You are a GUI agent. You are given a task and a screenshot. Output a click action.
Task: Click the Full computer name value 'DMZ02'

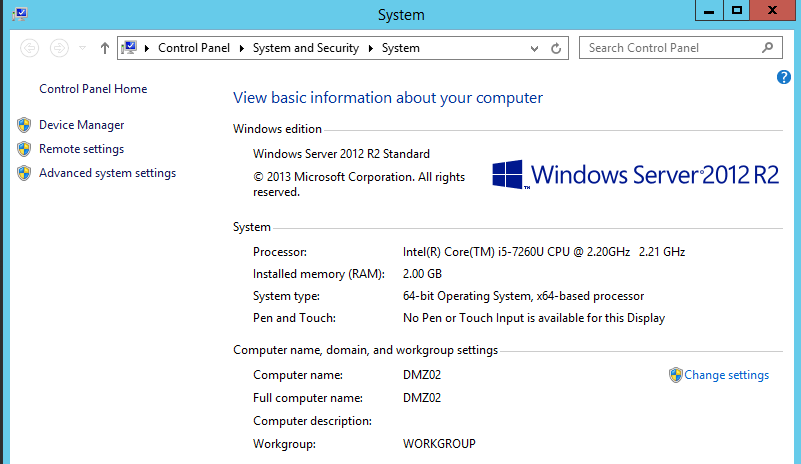coord(422,398)
